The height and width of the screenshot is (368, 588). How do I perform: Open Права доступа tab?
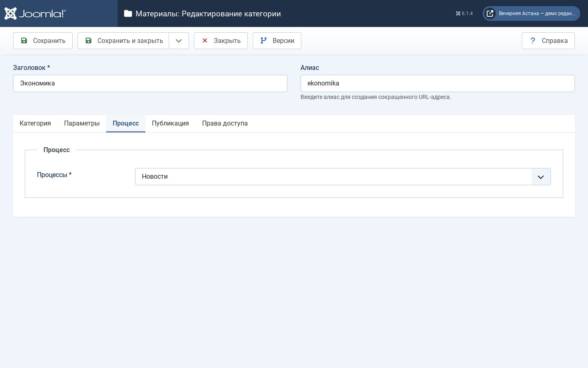(x=225, y=123)
